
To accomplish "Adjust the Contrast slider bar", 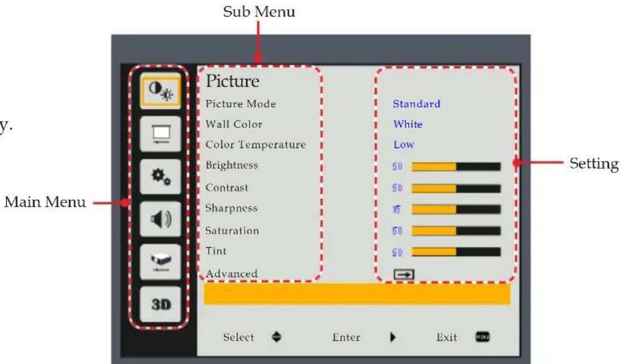I will (x=456, y=188).
